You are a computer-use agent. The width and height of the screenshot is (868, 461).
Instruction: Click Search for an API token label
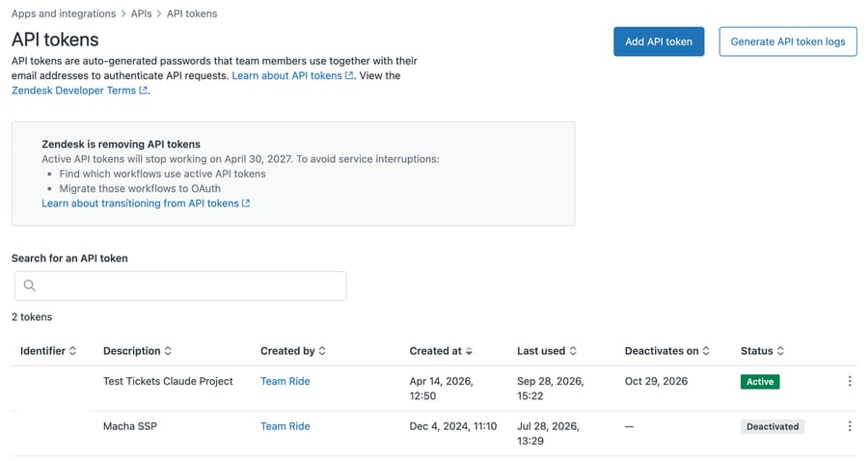[x=69, y=258]
